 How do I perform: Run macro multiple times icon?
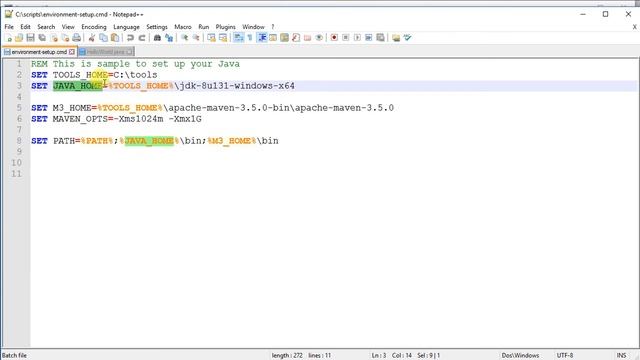[x=369, y=38]
